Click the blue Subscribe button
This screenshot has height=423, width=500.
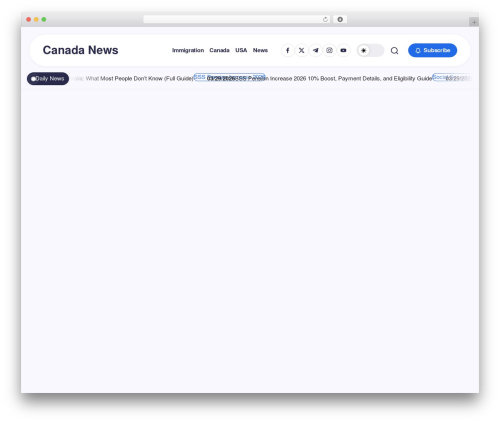coord(432,50)
